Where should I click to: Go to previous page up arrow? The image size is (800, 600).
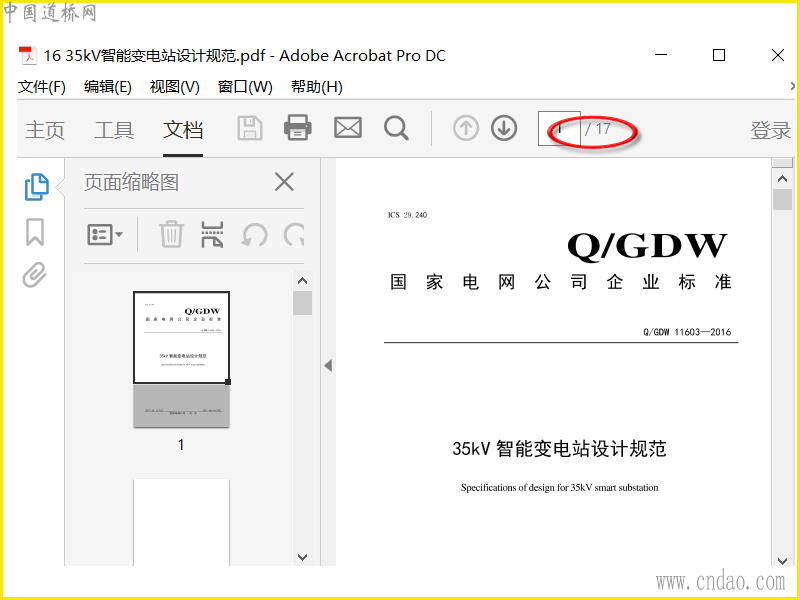466,128
